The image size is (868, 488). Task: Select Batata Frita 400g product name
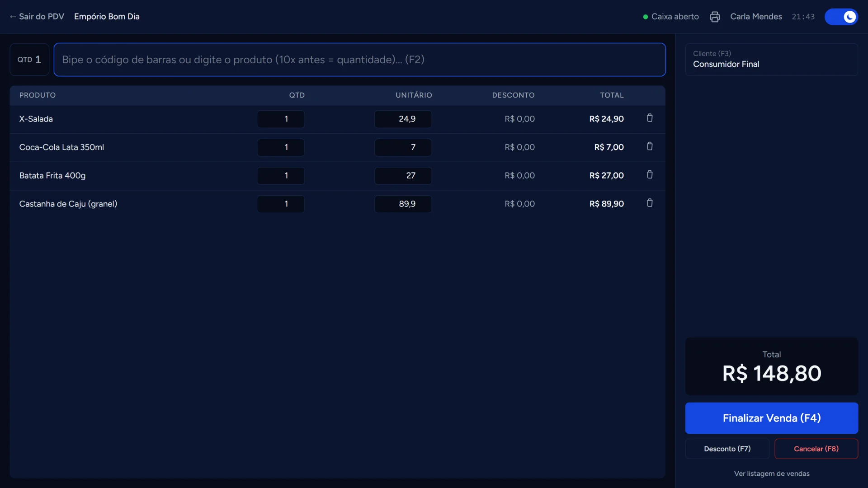tap(52, 175)
